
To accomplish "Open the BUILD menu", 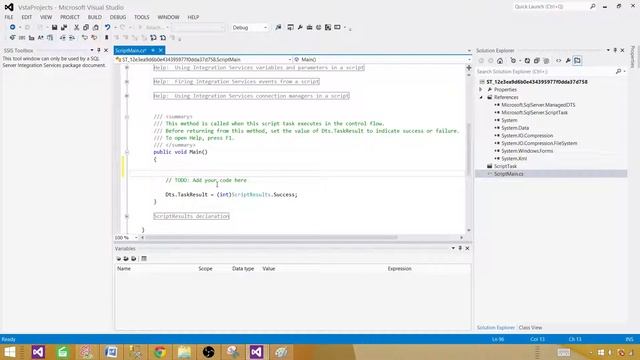I will pos(95,17).
